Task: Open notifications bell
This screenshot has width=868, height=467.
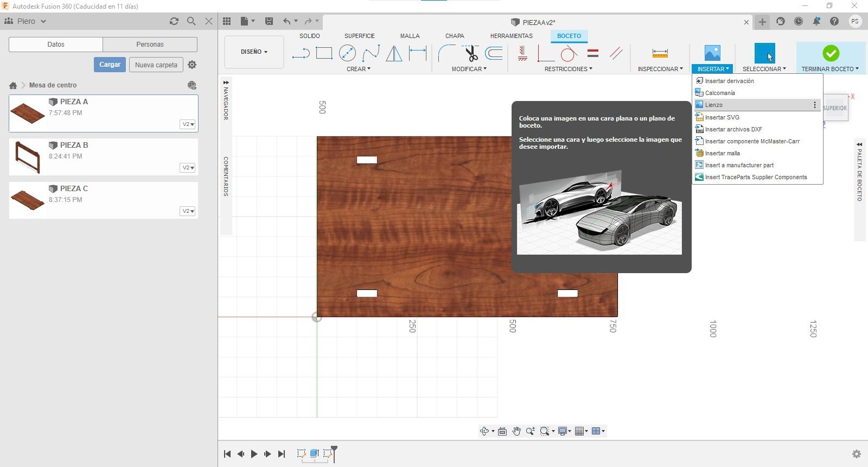Action: (x=816, y=21)
